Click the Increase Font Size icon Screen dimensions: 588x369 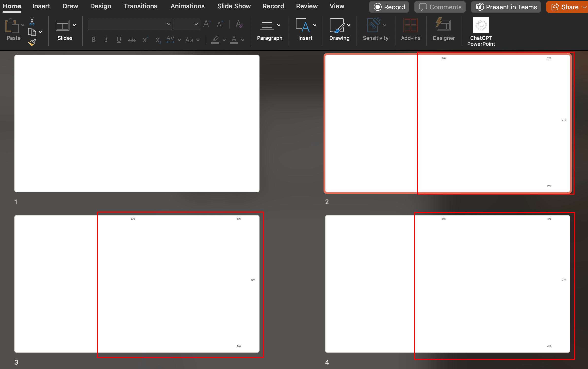[x=207, y=24]
